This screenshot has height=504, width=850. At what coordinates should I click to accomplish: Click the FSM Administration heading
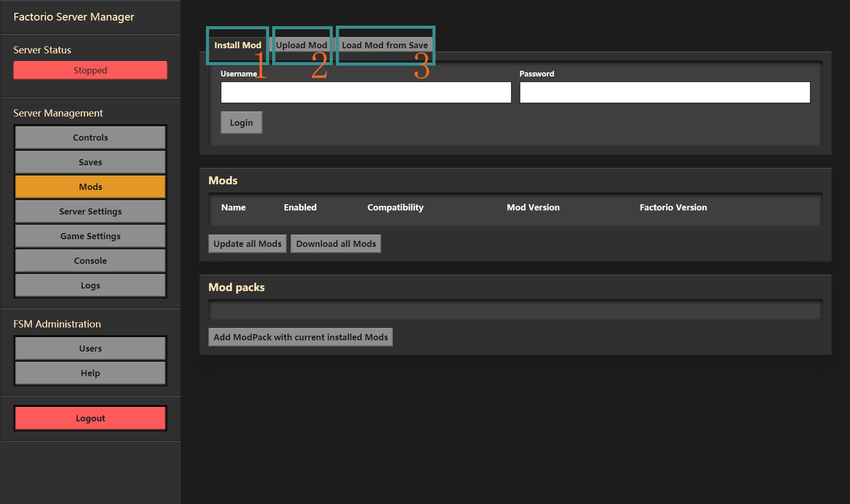pos(57,324)
